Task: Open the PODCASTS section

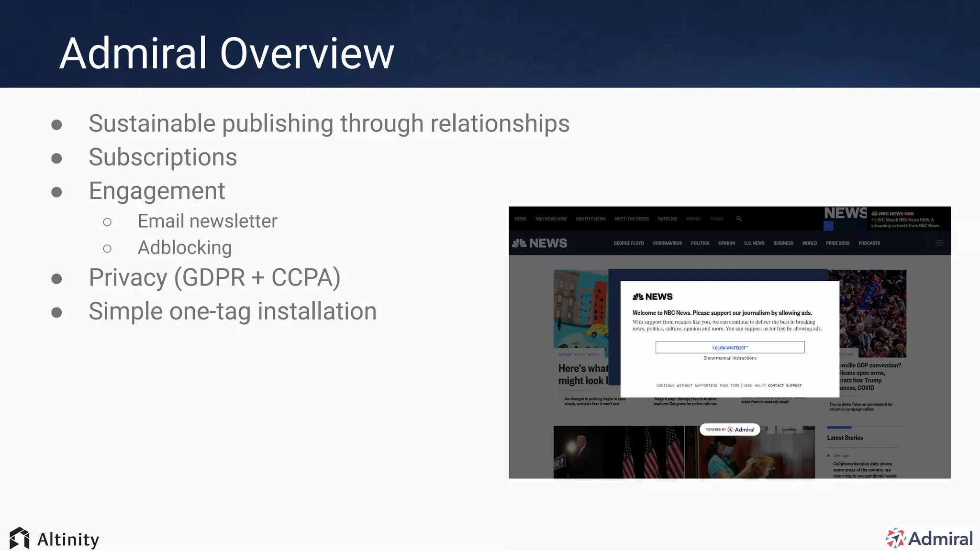Action: [869, 243]
